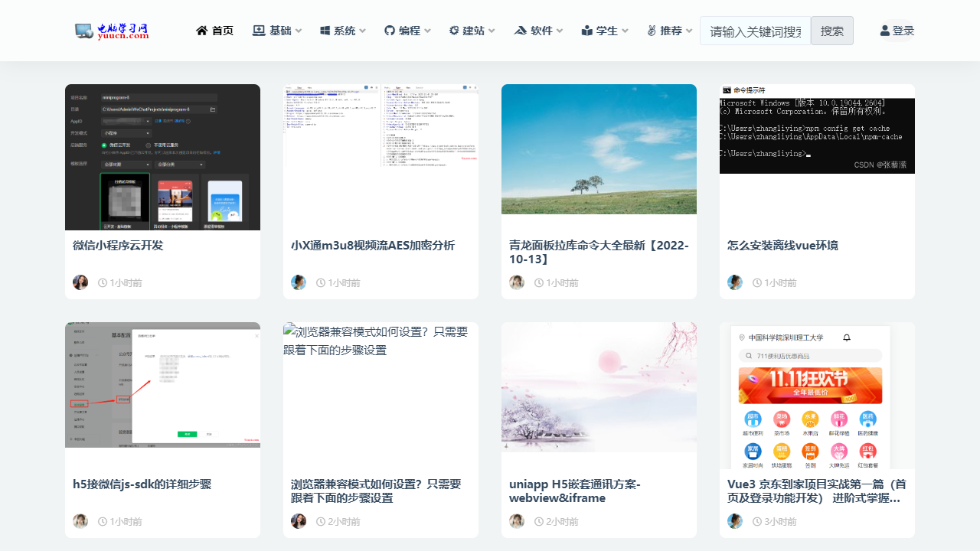
Task: Click the yuucn.com site logo
Action: click(x=111, y=31)
